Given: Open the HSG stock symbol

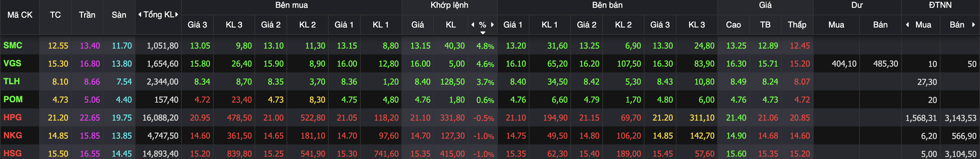Looking at the screenshot, I should [x=13, y=153].
